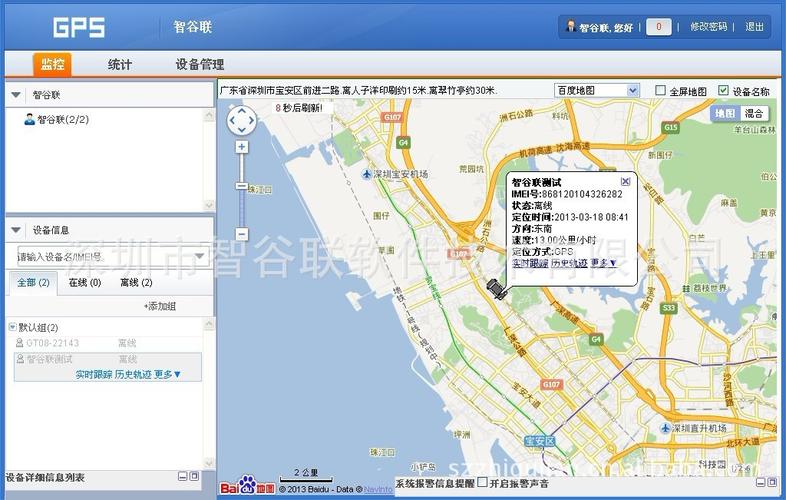Screen dimensions: 786x500
Task: Select the 离线 (2) device tab
Action: coord(136,283)
